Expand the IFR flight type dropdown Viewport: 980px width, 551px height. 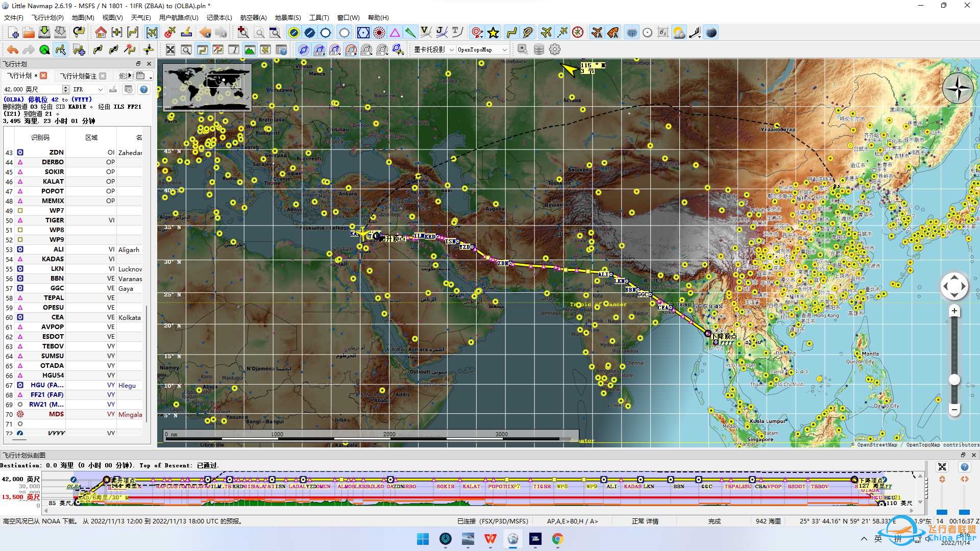click(88, 89)
